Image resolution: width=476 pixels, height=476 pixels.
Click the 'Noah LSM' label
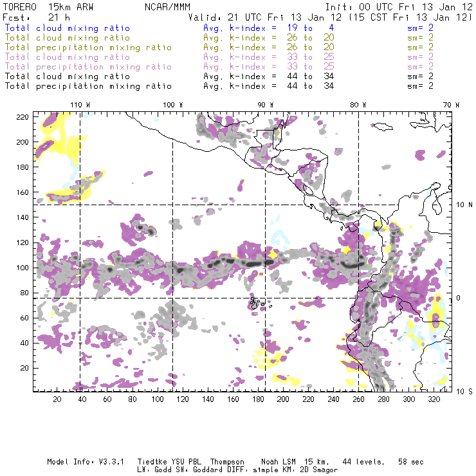[x=279, y=462]
